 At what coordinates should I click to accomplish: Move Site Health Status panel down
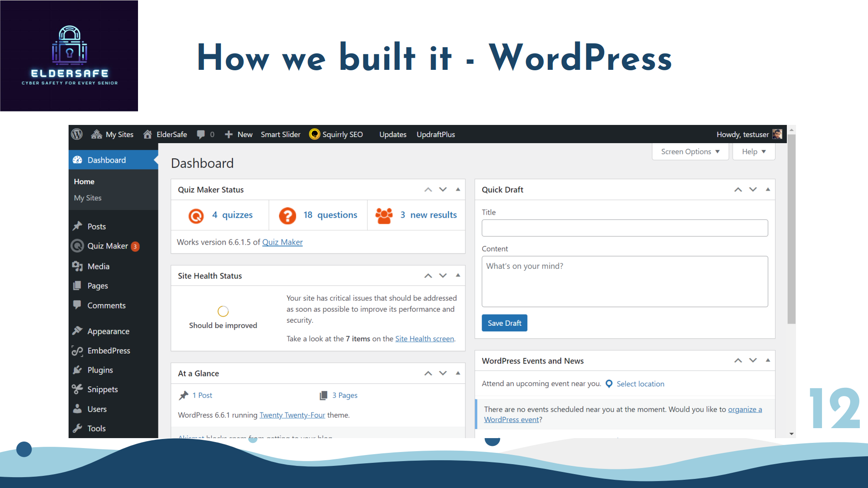click(x=443, y=276)
